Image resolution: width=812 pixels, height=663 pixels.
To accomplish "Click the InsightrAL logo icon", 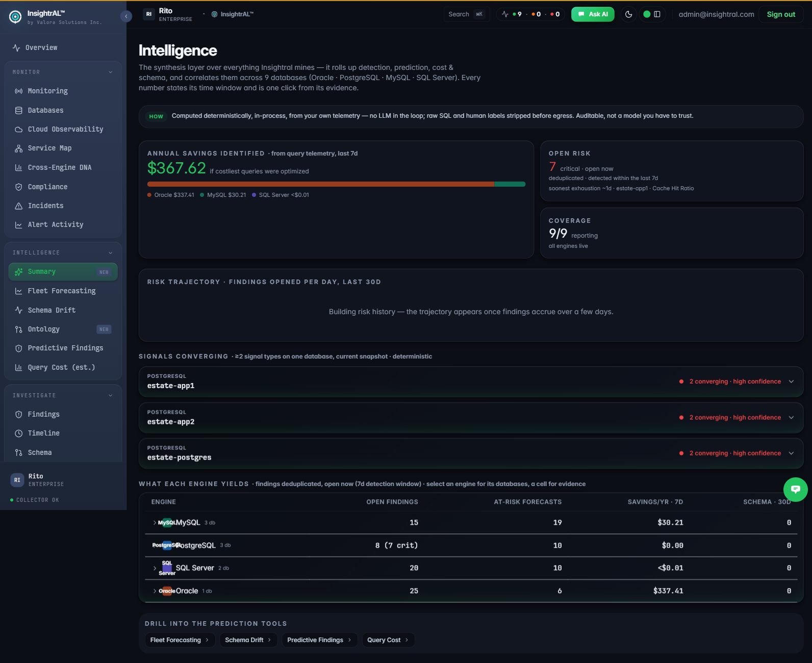I will point(15,17).
